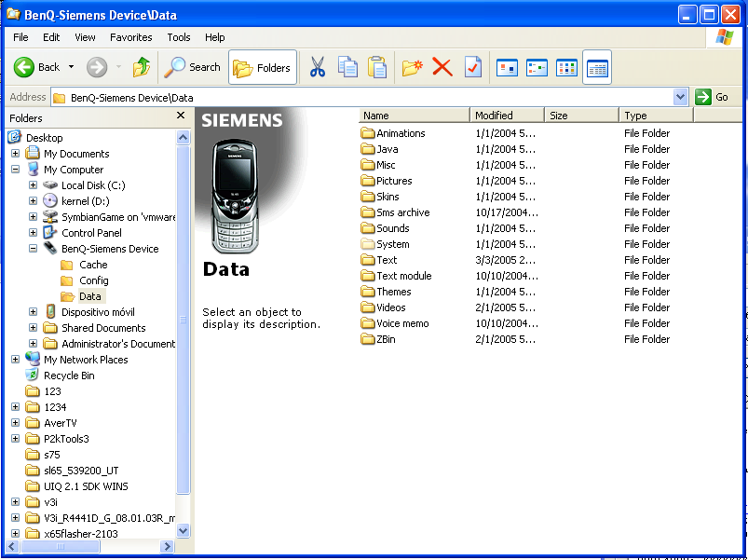Sort by the Type column header

point(657,116)
